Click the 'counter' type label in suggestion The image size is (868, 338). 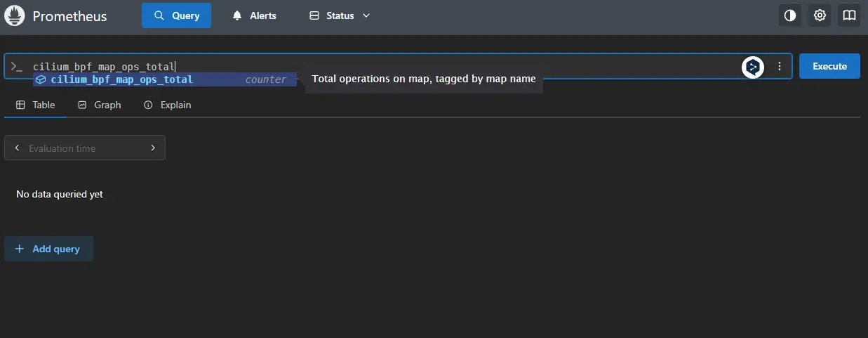(265, 79)
